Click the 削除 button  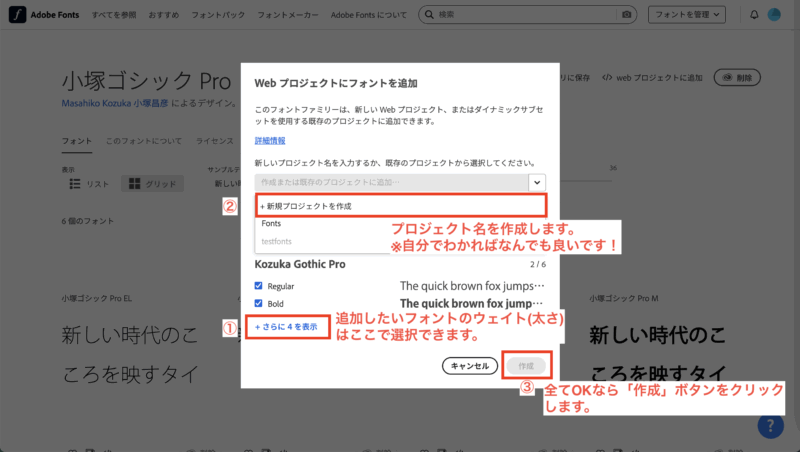click(x=737, y=78)
